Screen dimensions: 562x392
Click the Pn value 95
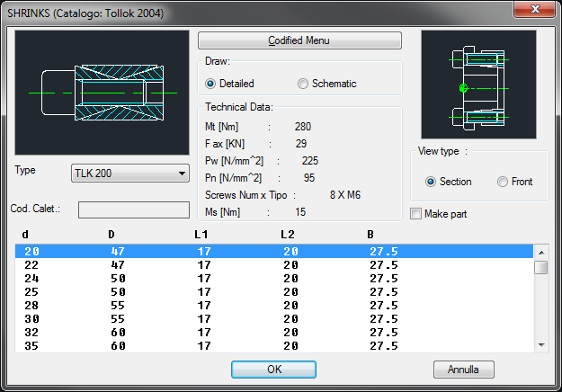pos(309,178)
